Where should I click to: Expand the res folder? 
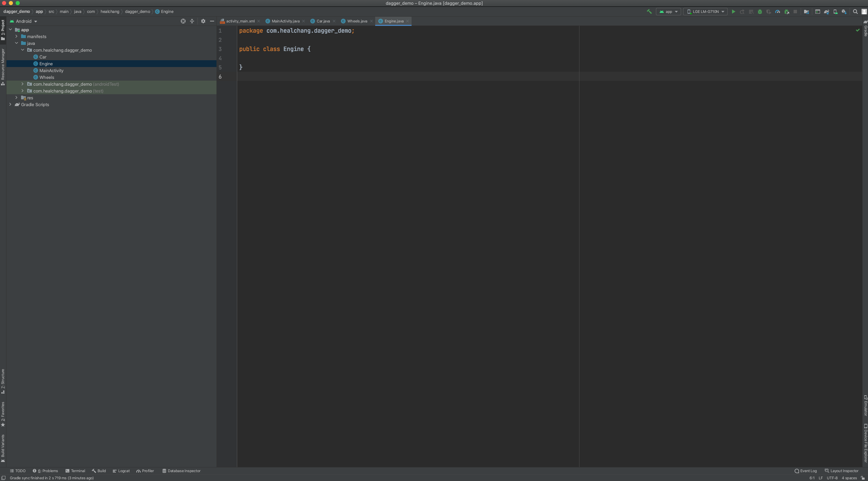[16, 98]
